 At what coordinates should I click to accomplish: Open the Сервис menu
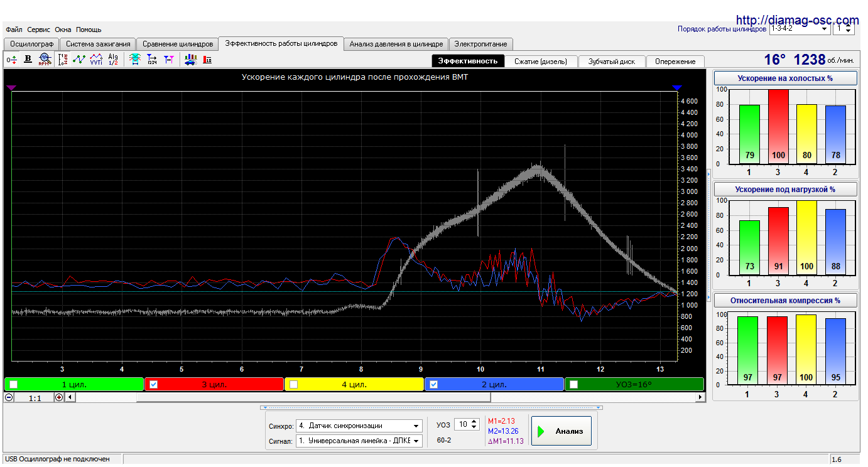coord(39,30)
